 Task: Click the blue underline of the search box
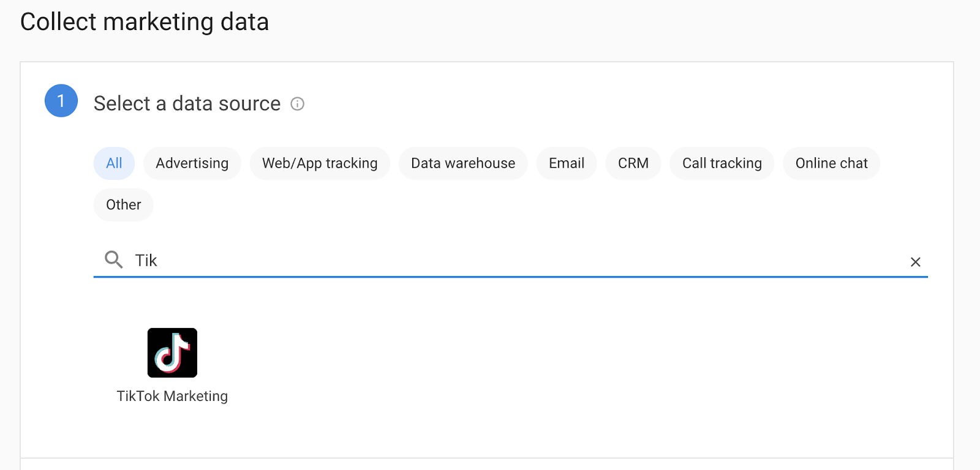pyautogui.click(x=510, y=277)
